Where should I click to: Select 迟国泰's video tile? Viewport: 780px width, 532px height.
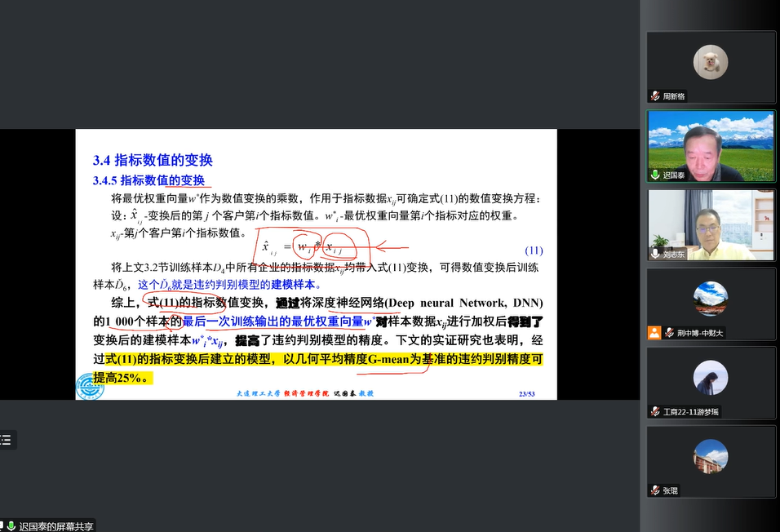pos(711,145)
